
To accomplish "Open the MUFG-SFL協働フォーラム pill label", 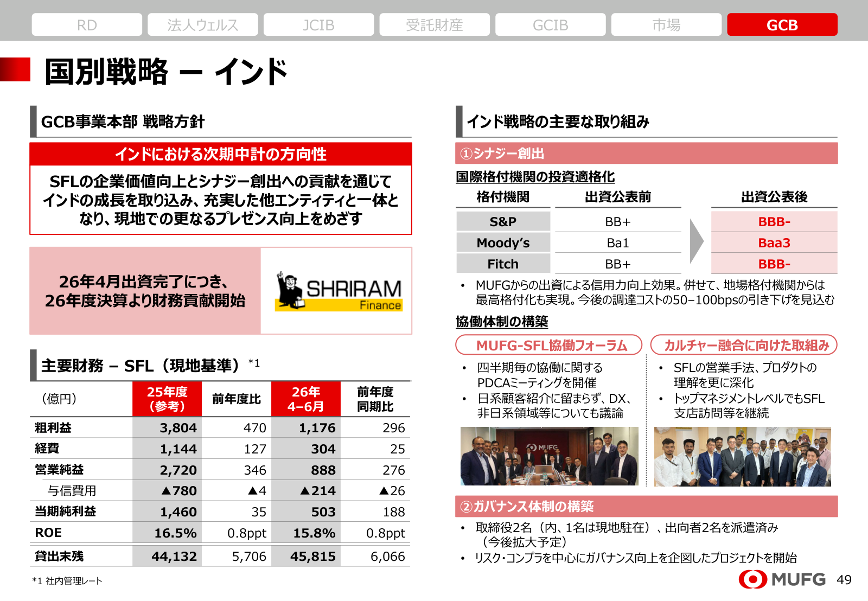I will [x=549, y=345].
